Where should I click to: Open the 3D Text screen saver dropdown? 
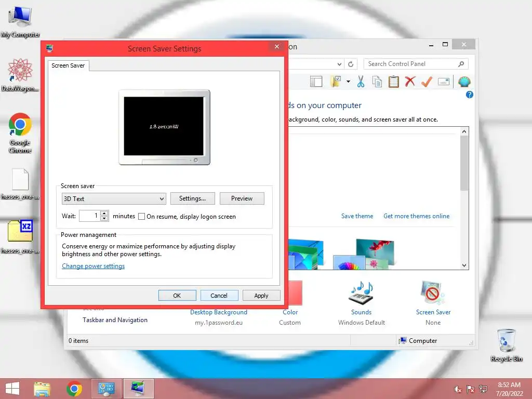(114, 199)
